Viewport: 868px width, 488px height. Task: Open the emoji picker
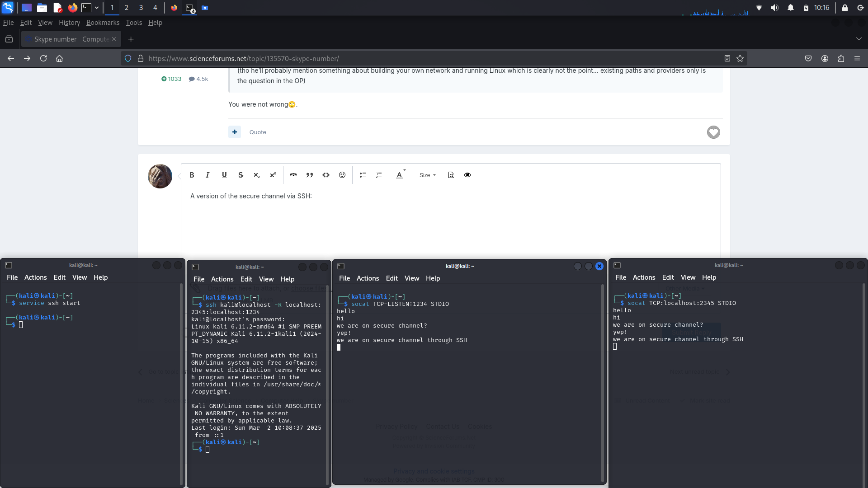click(x=342, y=175)
